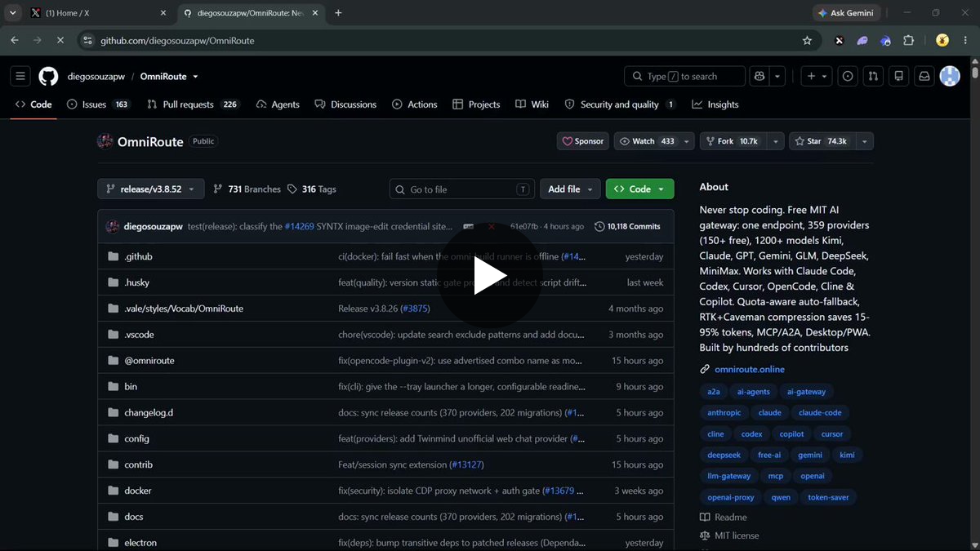
Task: Open the Wiki tab
Action: click(532, 104)
